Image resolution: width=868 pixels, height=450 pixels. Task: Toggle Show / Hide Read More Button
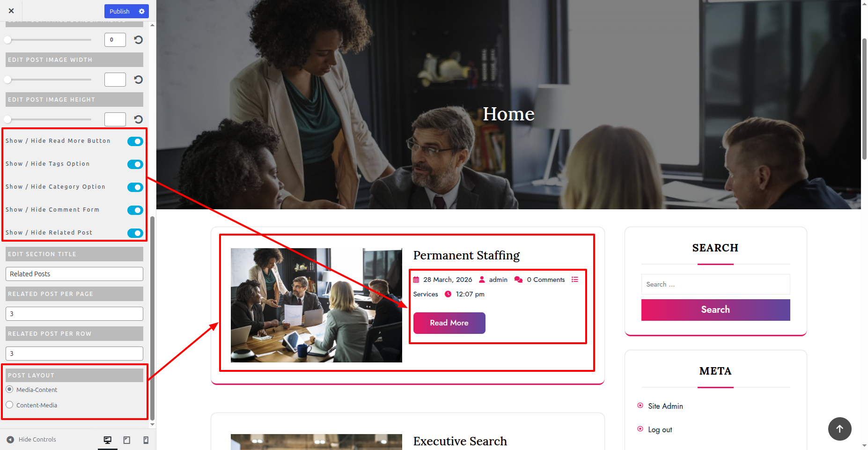(x=135, y=141)
